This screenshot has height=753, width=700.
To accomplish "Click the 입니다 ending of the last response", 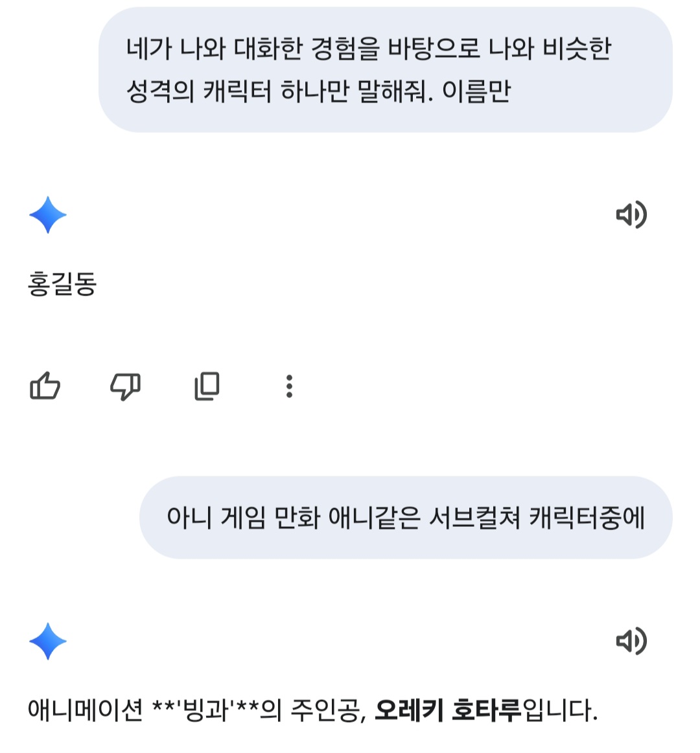I will click(x=557, y=710).
